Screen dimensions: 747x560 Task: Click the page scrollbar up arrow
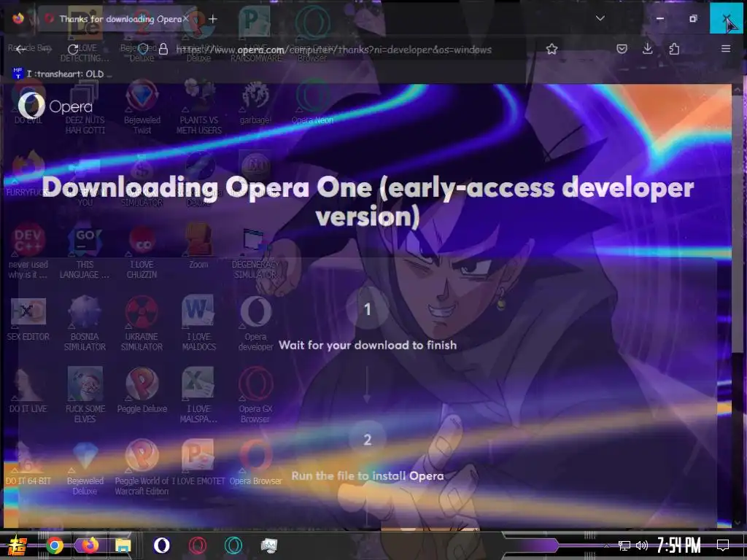click(738, 90)
